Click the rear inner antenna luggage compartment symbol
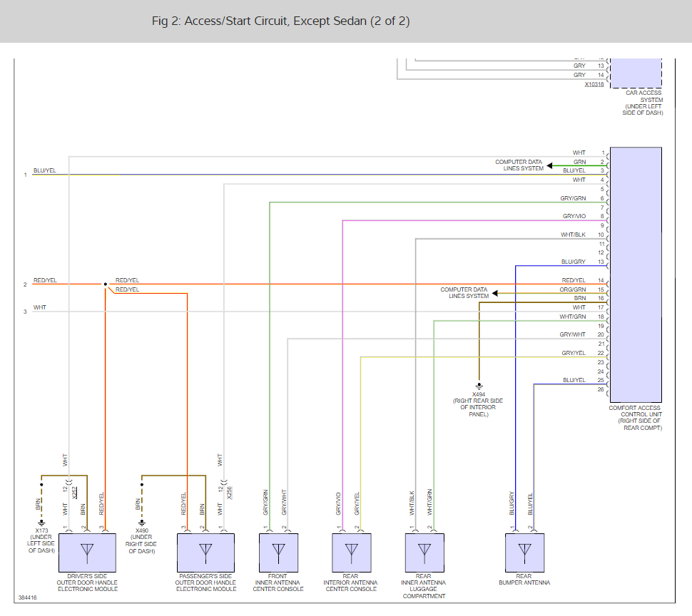692x616 pixels. [424, 553]
